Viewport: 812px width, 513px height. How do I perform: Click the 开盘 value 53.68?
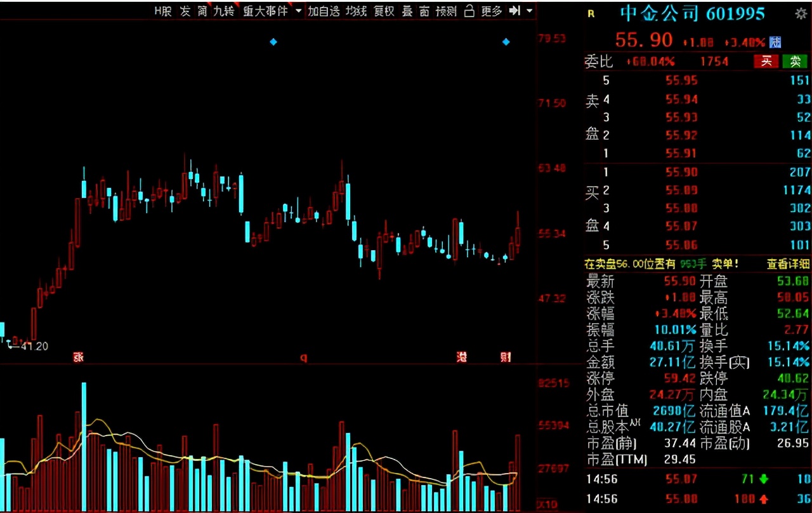click(x=793, y=281)
